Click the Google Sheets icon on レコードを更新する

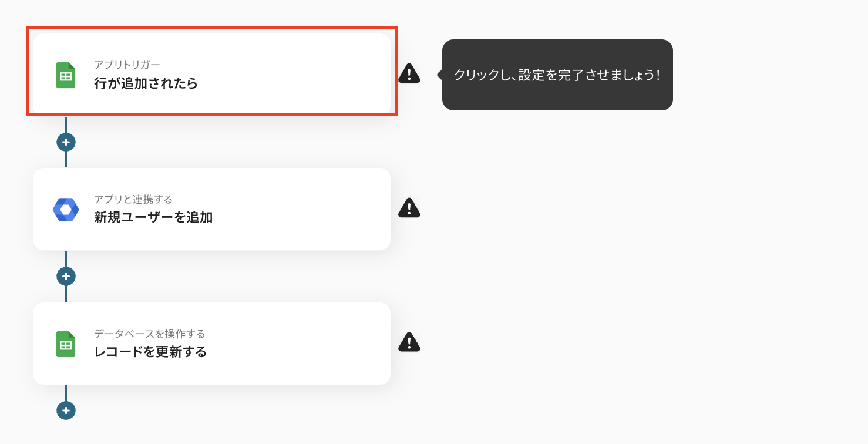pyautogui.click(x=66, y=344)
